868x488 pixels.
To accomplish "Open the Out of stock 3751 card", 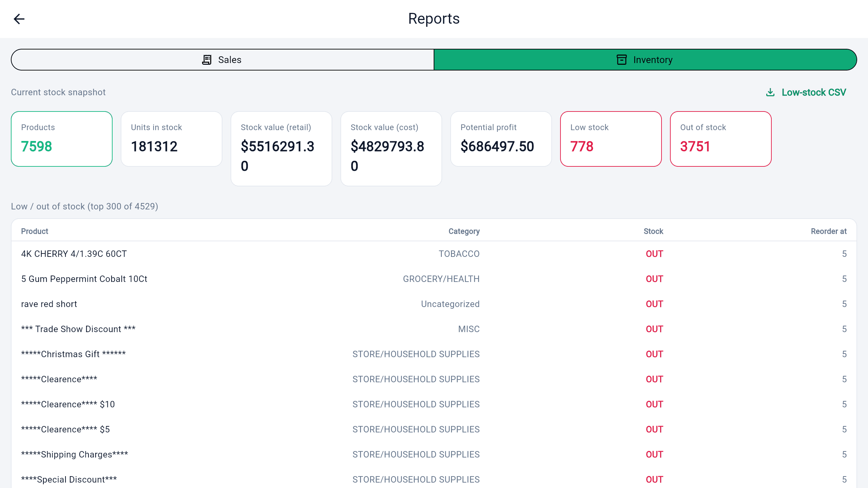I will click(x=721, y=139).
